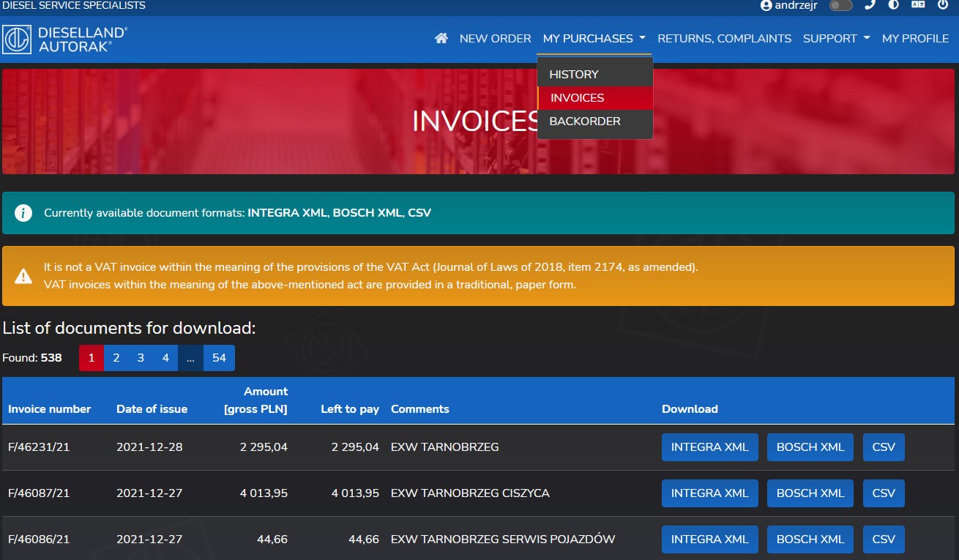Screen dimensions: 959x560
Task: Go to page 1 of invoices
Action: pos(92,358)
